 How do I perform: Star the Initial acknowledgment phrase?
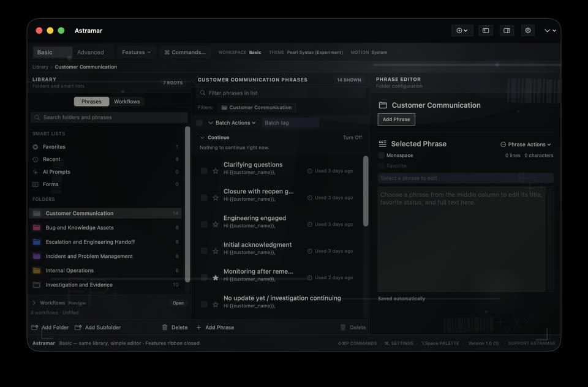point(216,251)
